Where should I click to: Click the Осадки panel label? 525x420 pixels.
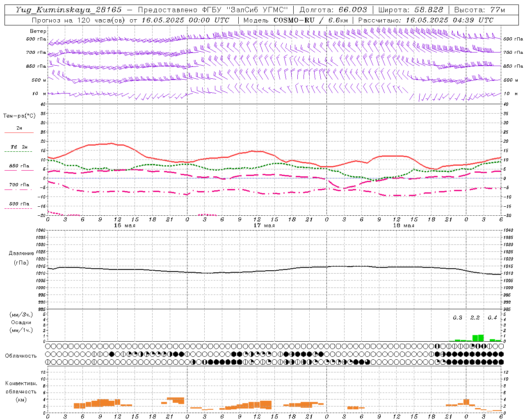tap(21, 322)
